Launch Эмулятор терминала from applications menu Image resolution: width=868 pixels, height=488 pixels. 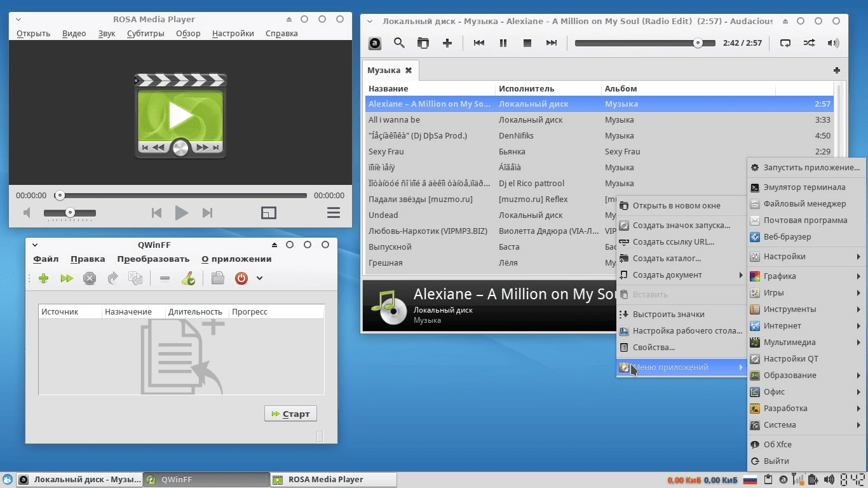click(x=806, y=187)
